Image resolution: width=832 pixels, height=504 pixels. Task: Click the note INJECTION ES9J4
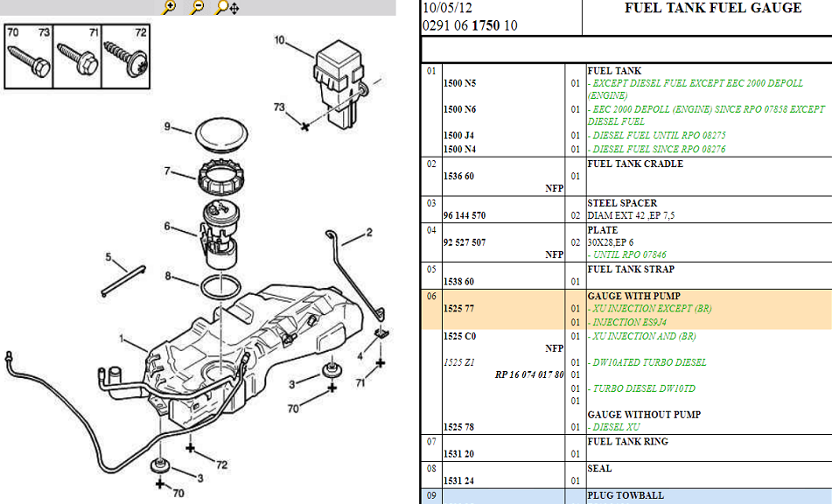(626, 322)
